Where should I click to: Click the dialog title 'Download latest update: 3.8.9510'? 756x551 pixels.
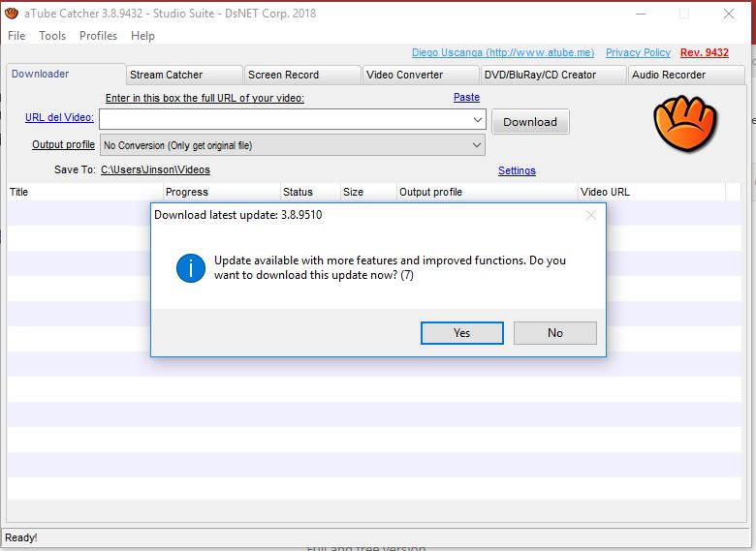pos(238,215)
